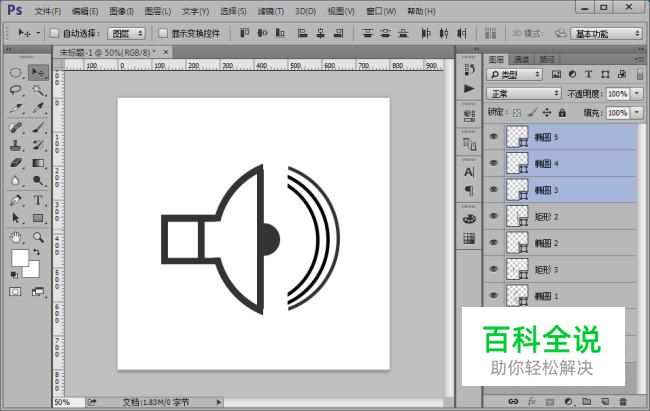This screenshot has height=411, width=650.
Task: Select the Gradient tool
Action: (38, 163)
